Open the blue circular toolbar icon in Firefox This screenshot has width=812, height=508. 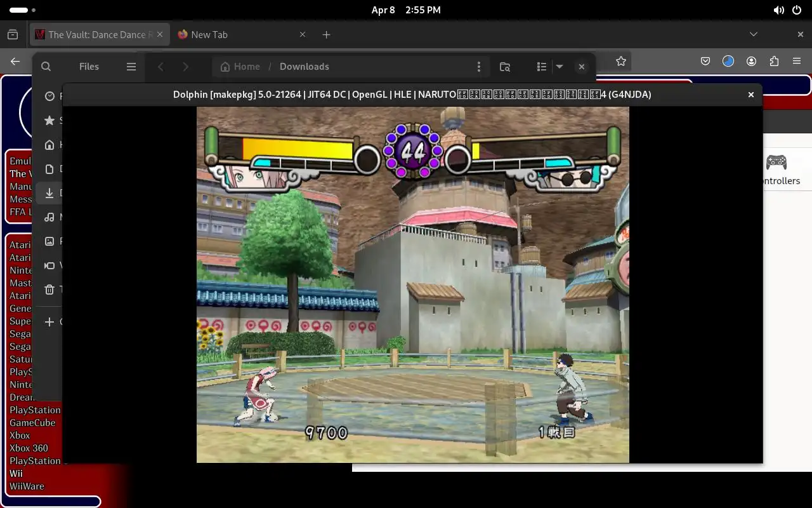728,62
